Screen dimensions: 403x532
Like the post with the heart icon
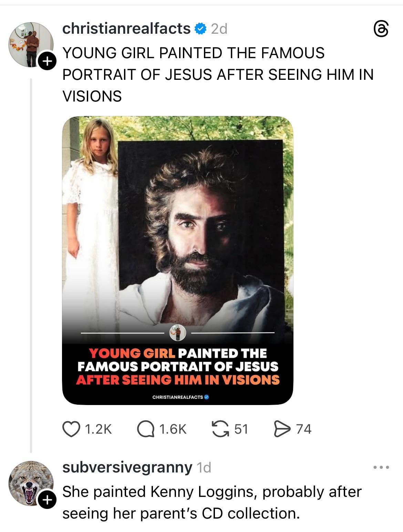(70, 429)
